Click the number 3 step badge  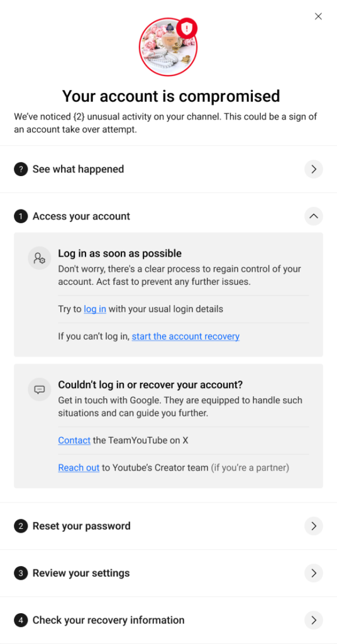[21, 573]
